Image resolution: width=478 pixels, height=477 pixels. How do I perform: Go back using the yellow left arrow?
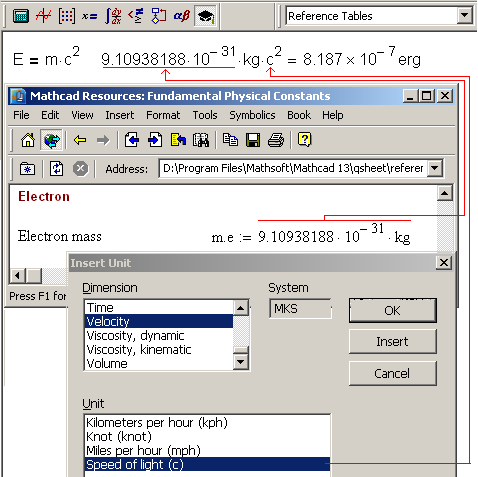pyautogui.click(x=80, y=140)
